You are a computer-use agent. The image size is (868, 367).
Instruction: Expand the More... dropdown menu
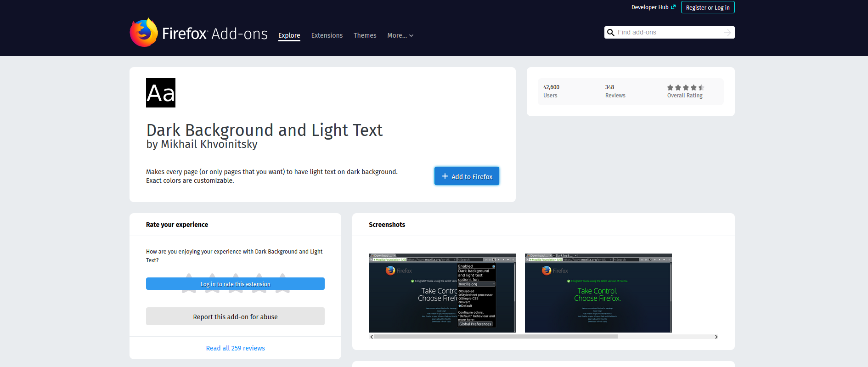[x=400, y=35]
